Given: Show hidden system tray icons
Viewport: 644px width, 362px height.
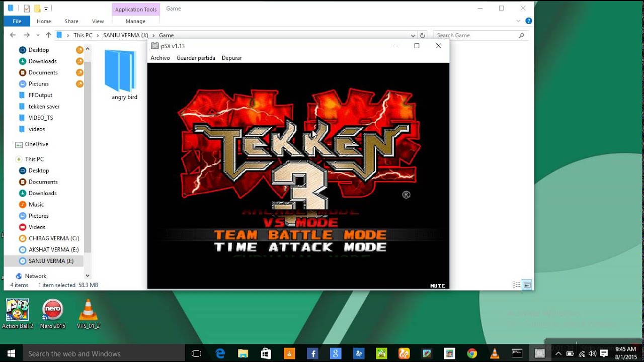Looking at the screenshot, I should pos(558,353).
